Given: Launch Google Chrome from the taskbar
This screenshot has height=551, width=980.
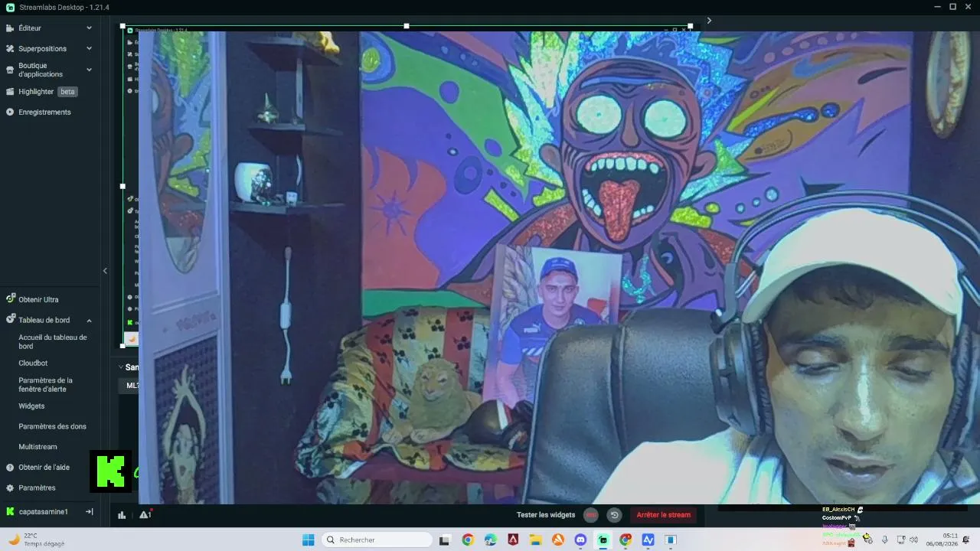Looking at the screenshot, I should (x=468, y=540).
